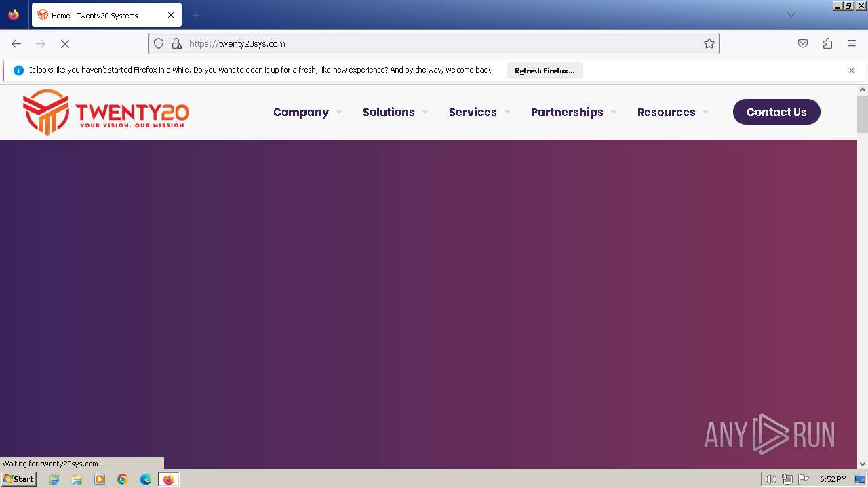Screen dimensions: 868x488
Task: Open Firefox application hamburger menu
Action: (x=852, y=43)
